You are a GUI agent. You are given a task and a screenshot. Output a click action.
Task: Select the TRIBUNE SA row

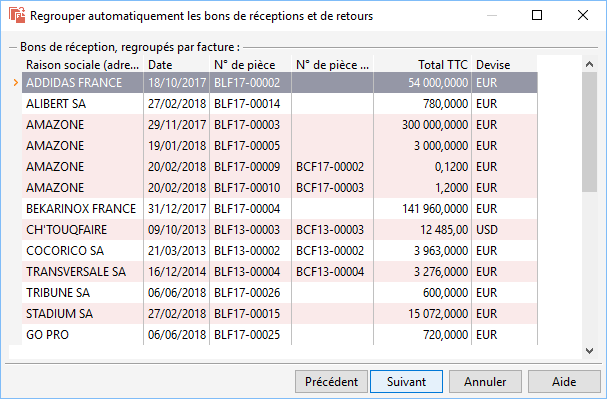tap(279, 293)
